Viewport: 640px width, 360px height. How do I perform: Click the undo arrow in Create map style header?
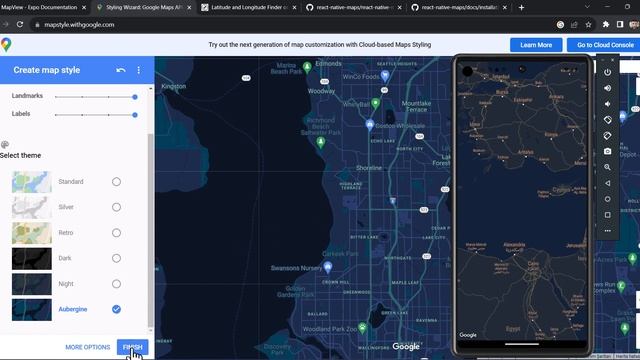(x=121, y=70)
